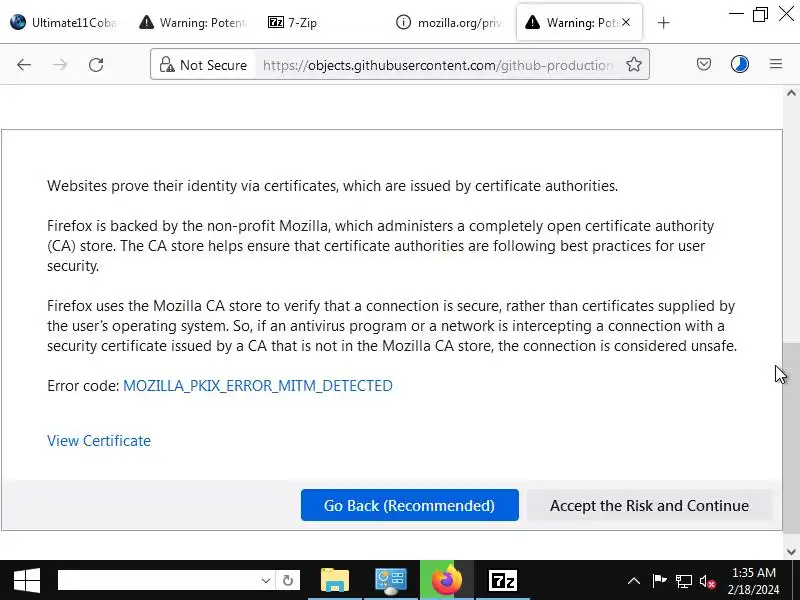
Task: Click the taskbar address refresh button
Action: (288, 580)
